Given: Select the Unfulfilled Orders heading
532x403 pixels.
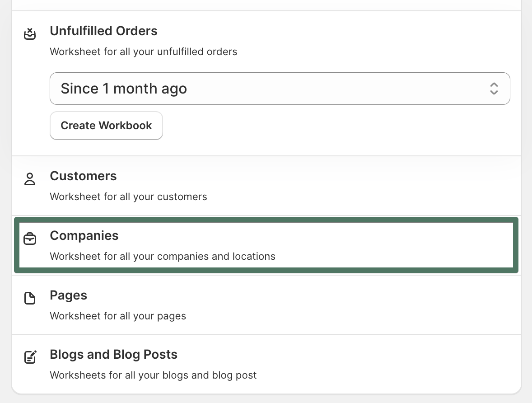Looking at the screenshot, I should point(103,31).
